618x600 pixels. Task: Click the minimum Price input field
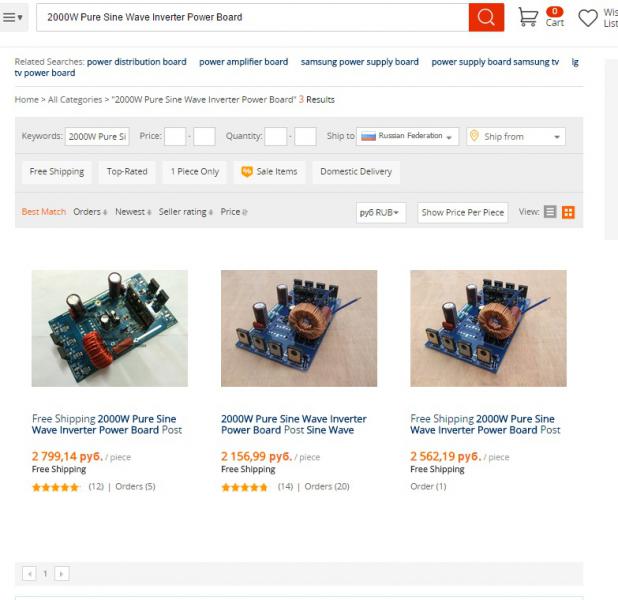click(175, 136)
